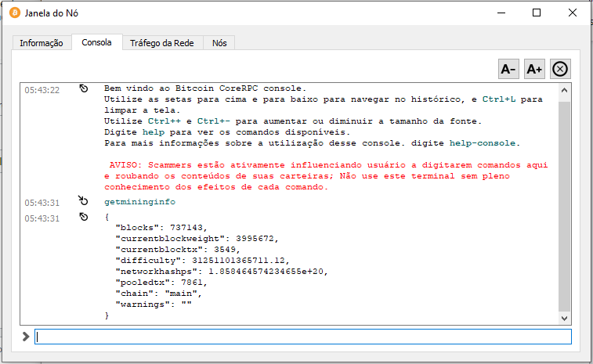Click the red AVISO warning text
The width and height of the screenshot is (593, 364).
[x=326, y=176]
